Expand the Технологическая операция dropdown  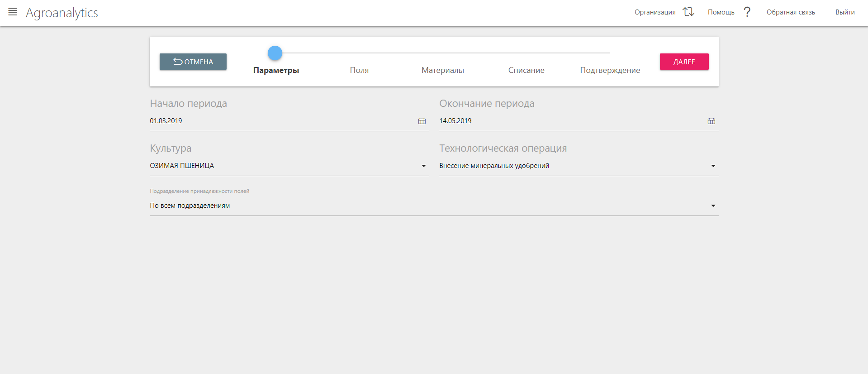[x=713, y=166]
